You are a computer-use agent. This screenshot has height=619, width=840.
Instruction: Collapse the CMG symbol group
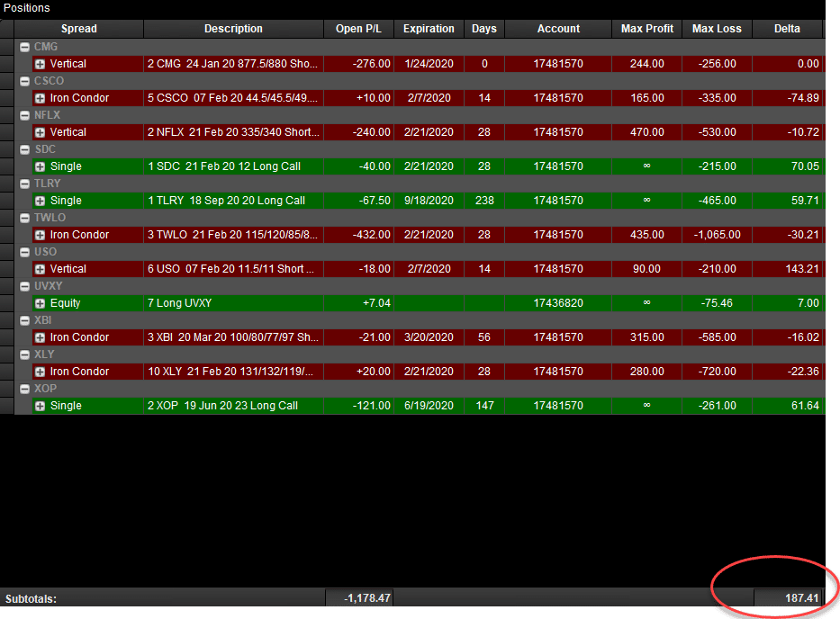(24, 47)
